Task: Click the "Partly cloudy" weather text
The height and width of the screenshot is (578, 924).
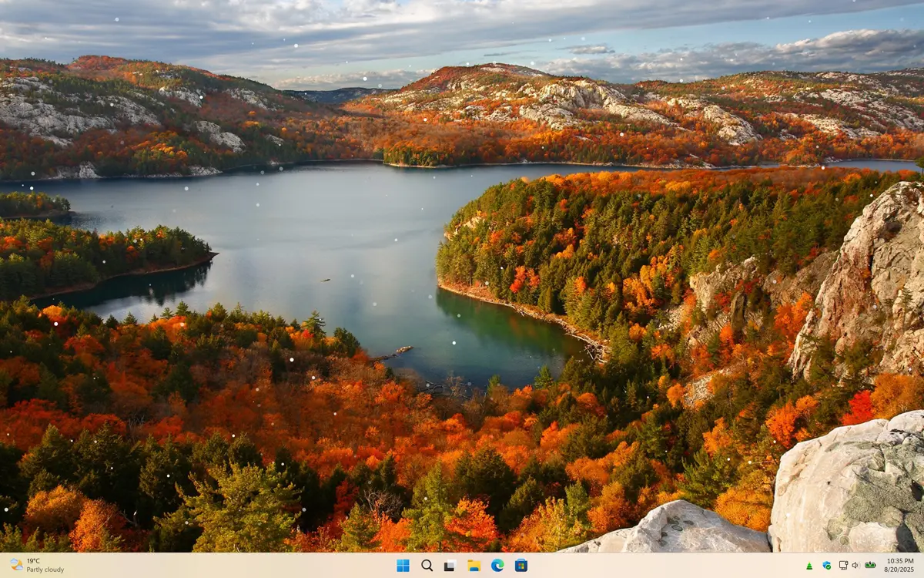Action: tap(45, 570)
